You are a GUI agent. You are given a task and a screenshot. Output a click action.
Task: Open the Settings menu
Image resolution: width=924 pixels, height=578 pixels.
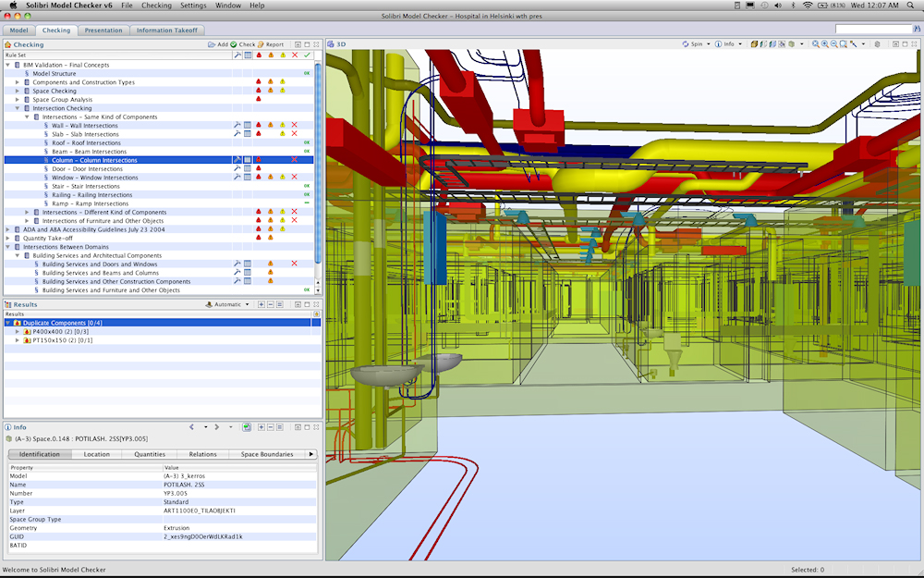click(193, 6)
